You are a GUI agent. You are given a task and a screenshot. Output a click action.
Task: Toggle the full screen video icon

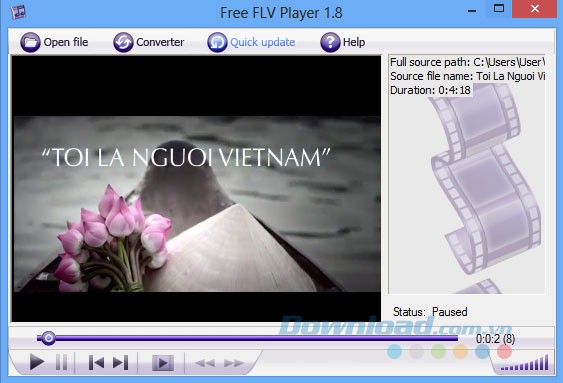click(163, 363)
